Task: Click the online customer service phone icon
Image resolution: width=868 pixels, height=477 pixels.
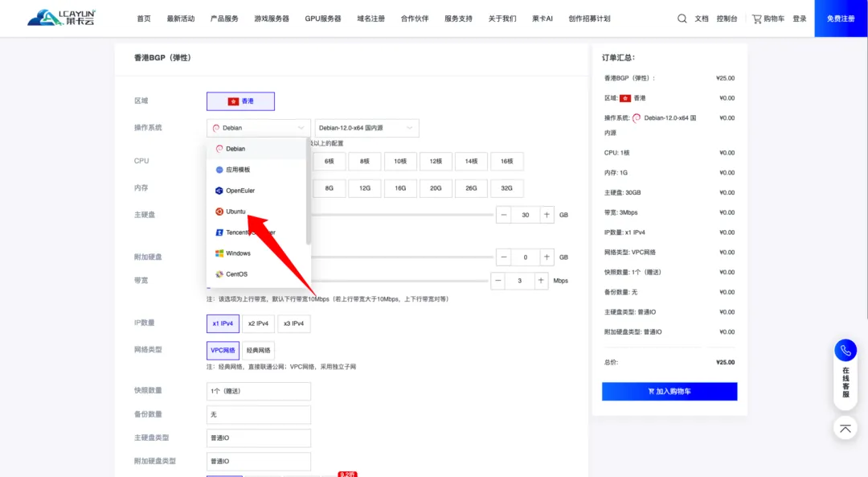Action: click(845, 351)
